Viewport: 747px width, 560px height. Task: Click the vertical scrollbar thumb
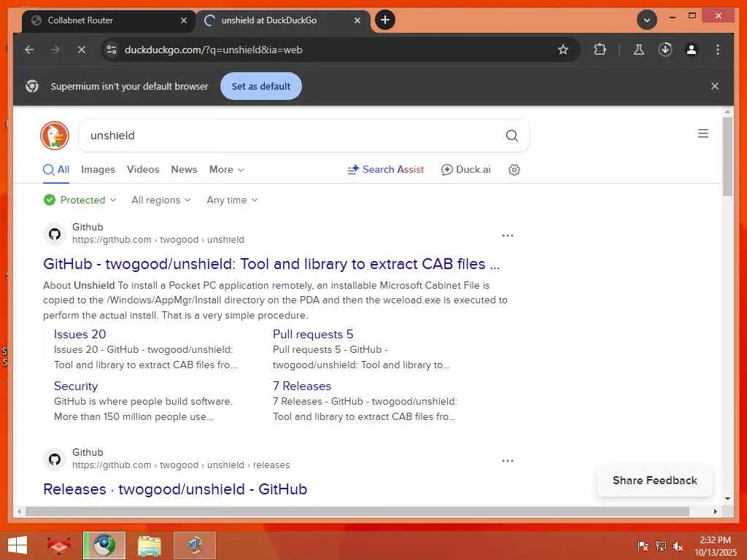(727, 156)
